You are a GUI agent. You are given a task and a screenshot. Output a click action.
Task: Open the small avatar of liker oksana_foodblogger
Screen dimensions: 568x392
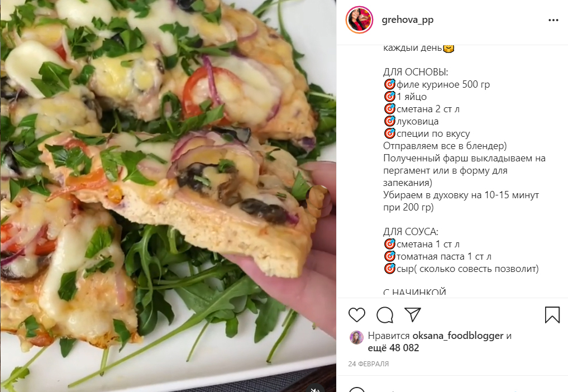tap(356, 337)
